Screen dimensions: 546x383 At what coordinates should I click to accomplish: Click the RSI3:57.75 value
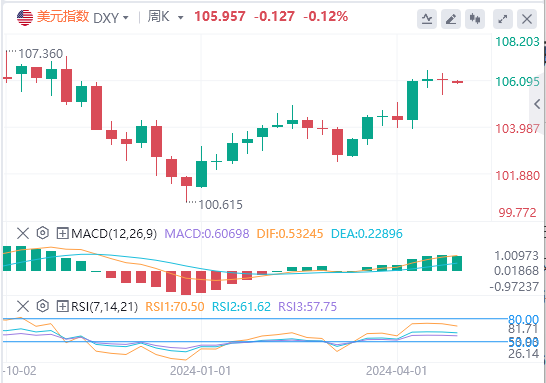tap(308, 307)
